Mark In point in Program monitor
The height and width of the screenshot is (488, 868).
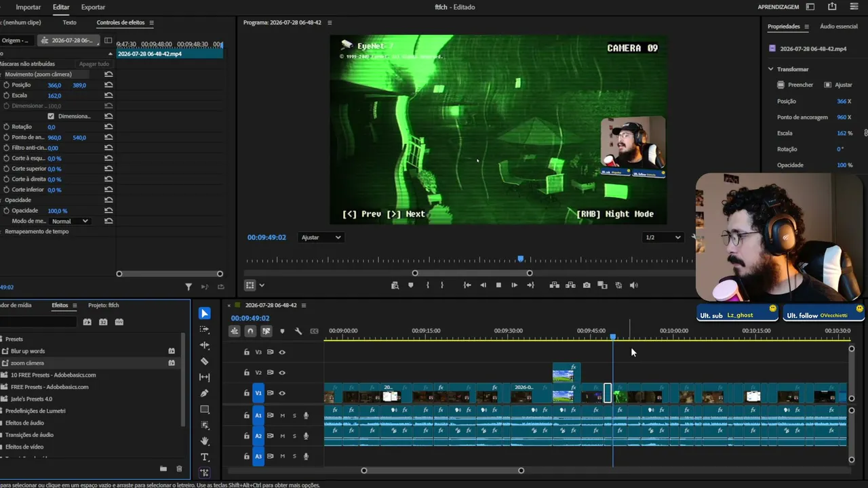(427, 285)
